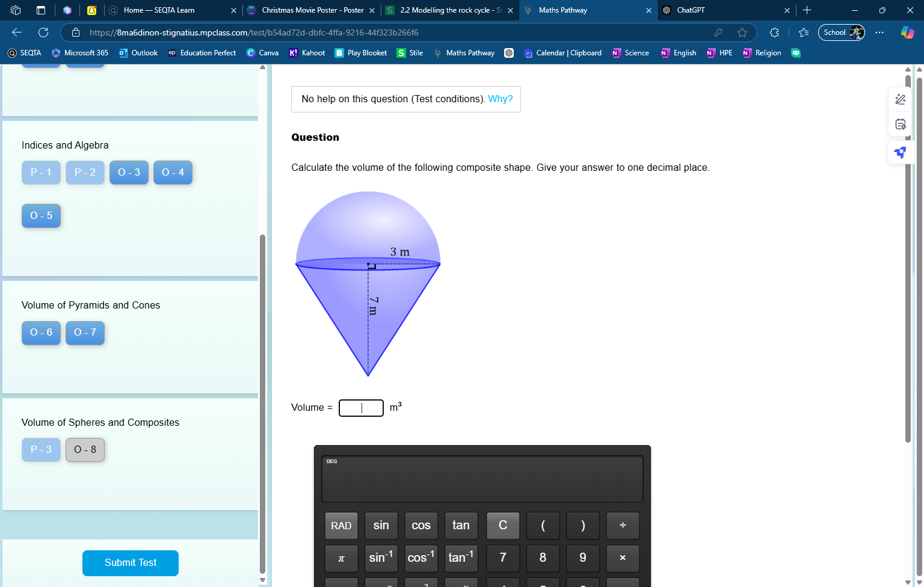924x587 pixels.
Task: Add page to favorites star icon
Action: click(742, 32)
